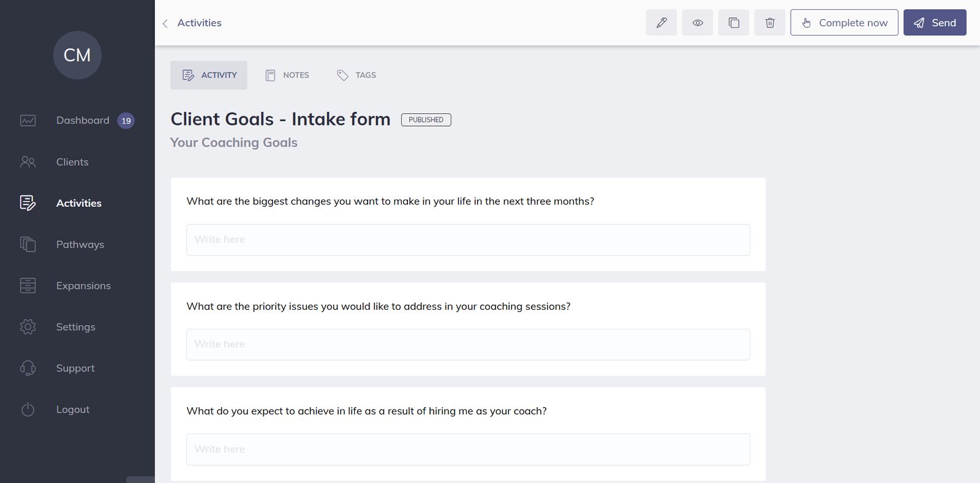Switch to the TAGS tab

tap(356, 75)
